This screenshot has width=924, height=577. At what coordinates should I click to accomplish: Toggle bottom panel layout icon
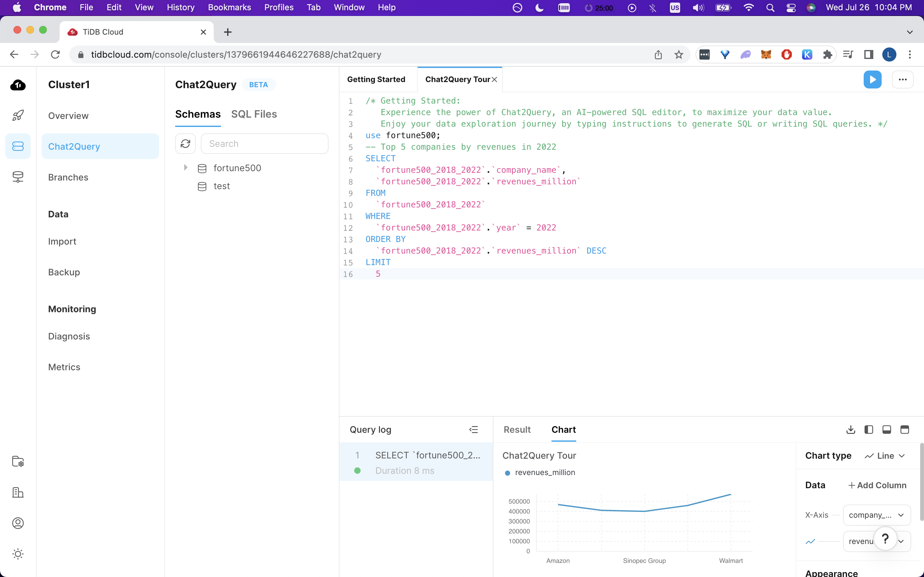point(886,430)
